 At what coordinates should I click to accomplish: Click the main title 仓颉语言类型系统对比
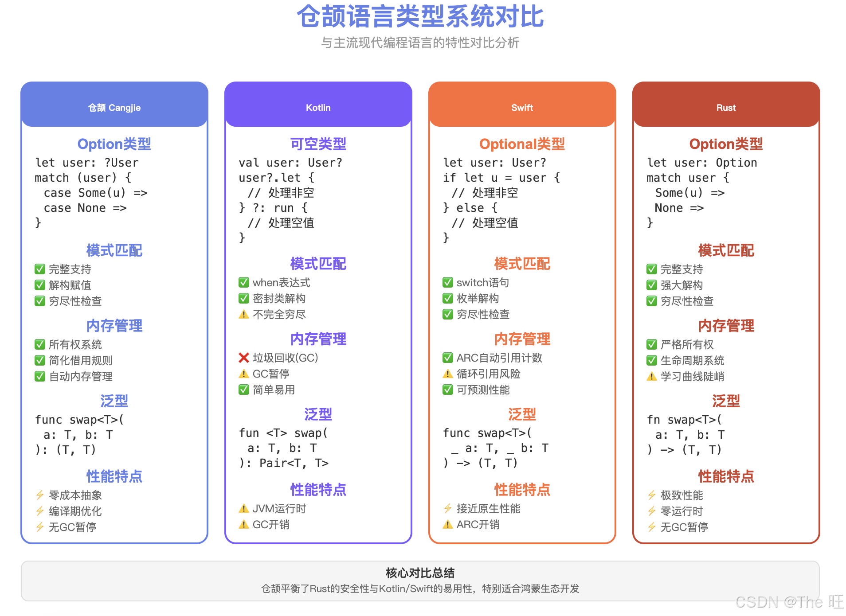[x=420, y=17]
